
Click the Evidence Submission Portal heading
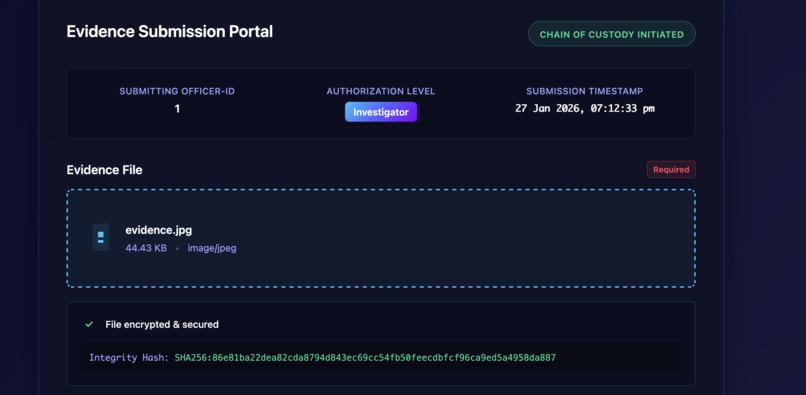170,31
